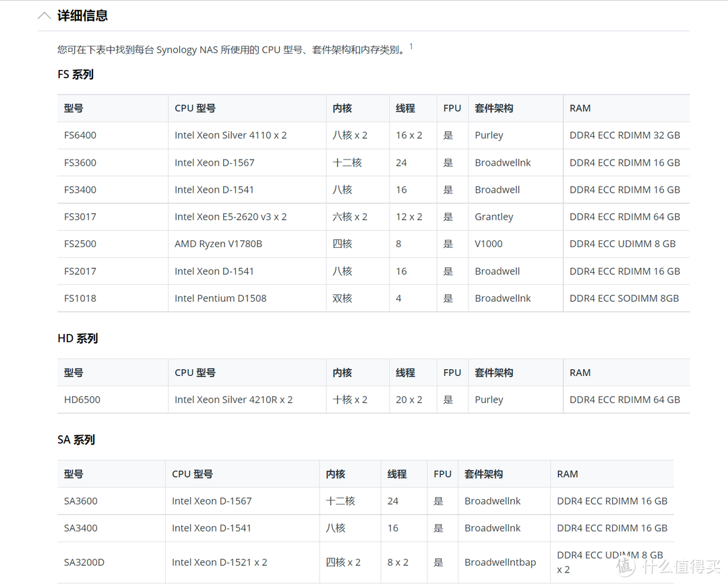Viewport: 728px width, 584px height.
Task: Select the HD 系列 heading
Action: pos(78,339)
